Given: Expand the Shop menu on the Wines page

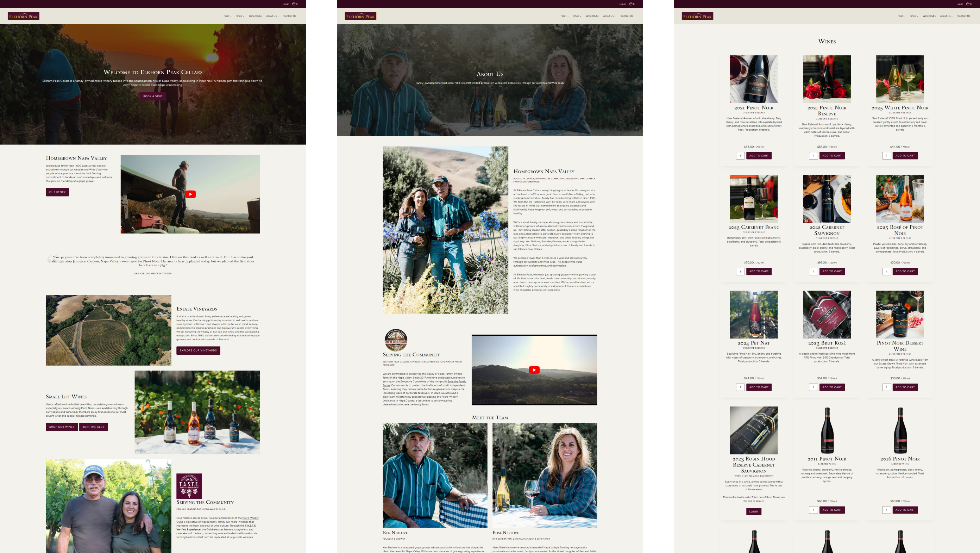Looking at the screenshot, I should 914,16.
